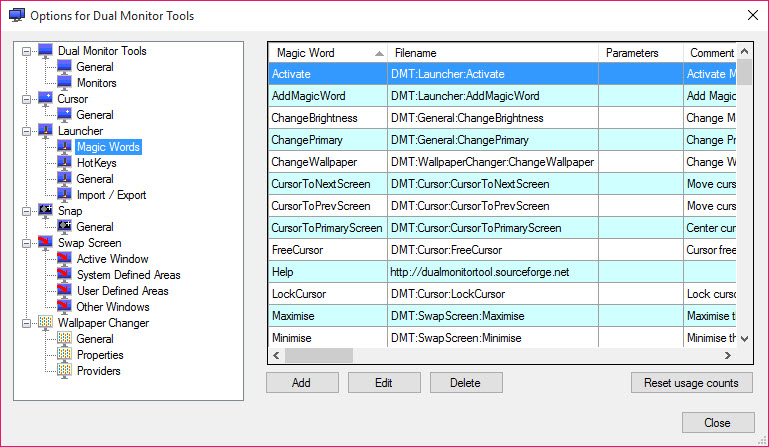Click the title bar application icon
769x447 pixels.
pyautogui.click(x=16, y=15)
